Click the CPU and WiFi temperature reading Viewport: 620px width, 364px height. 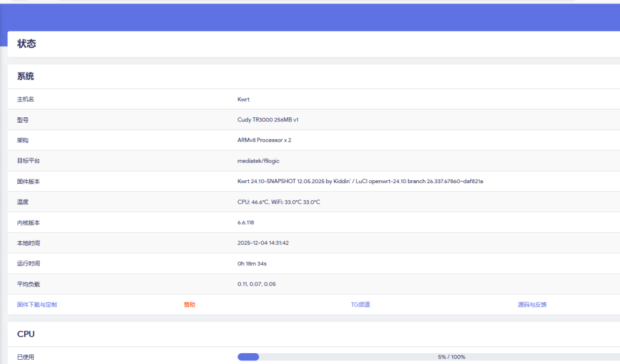tap(279, 202)
